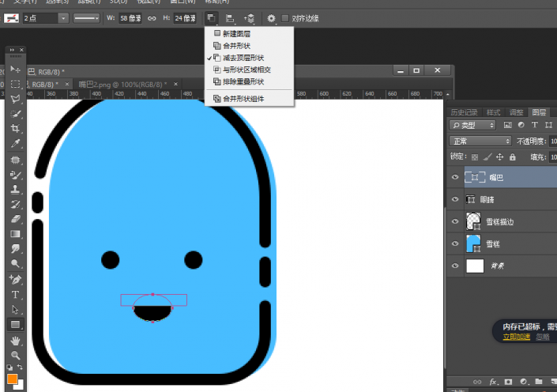Viewport: 557px width, 392px height.
Task: Choose 新建图层 from path operations menu
Action: [x=249, y=34]
